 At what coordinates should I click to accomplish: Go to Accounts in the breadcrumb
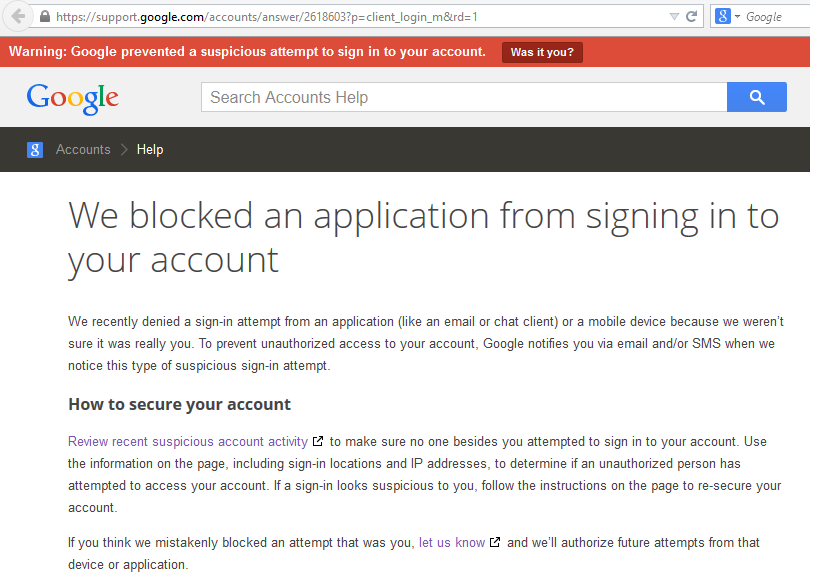point(83,150)
